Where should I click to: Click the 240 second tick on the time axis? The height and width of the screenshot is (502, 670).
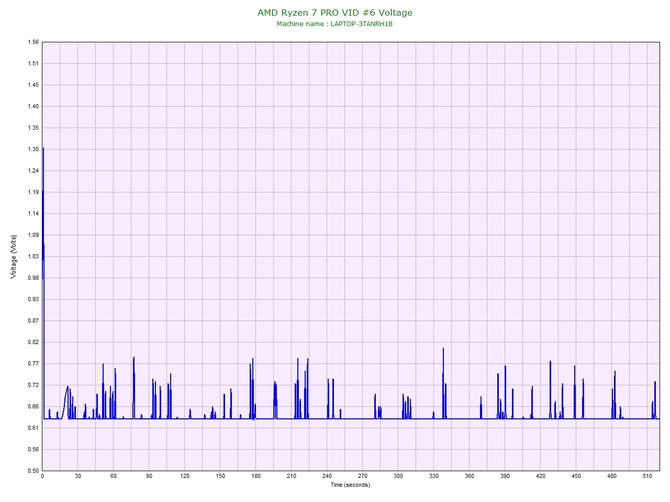(327, 477)
